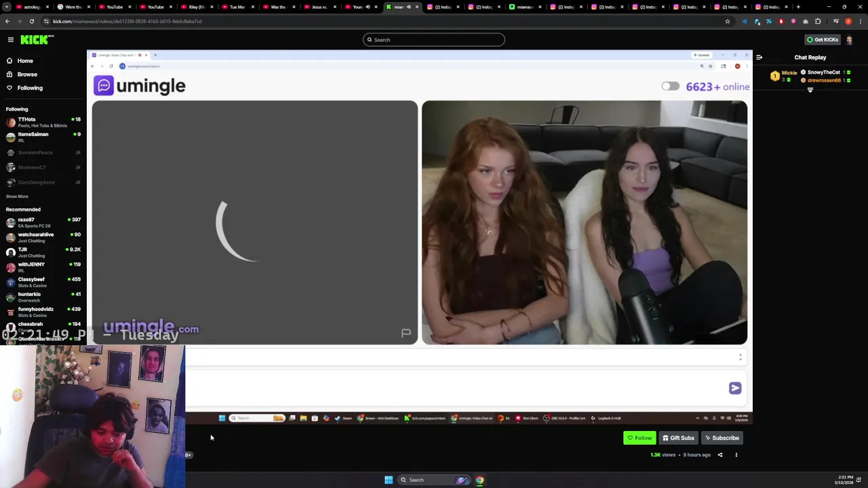The height and width of the screenshot is (488, 868).
Task: Click the browser back arrow
Action: click(7, 21)
